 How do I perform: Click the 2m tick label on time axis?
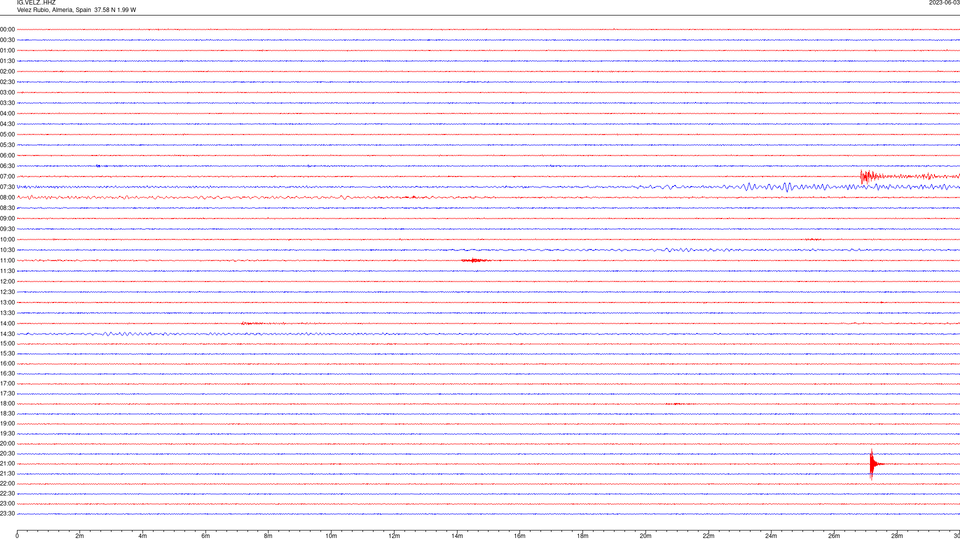(x=80, y=536)
